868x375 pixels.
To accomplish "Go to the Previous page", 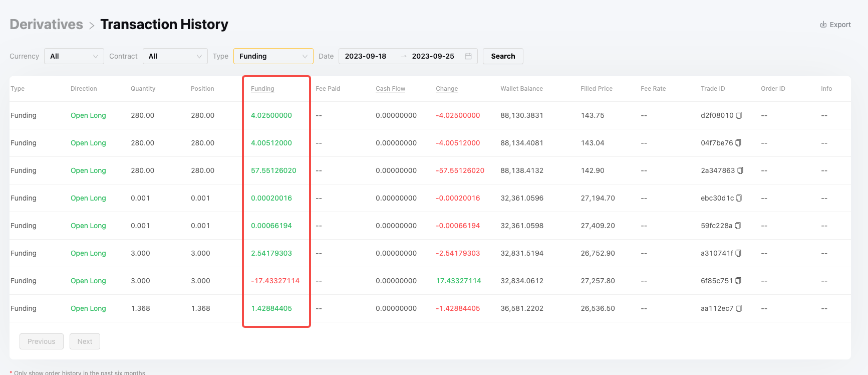I will [42, 341].
